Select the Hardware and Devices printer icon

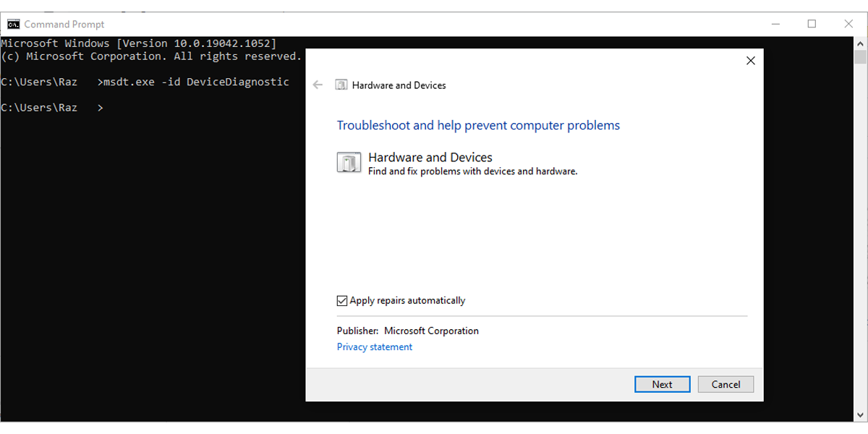click(x=349, y=162)
